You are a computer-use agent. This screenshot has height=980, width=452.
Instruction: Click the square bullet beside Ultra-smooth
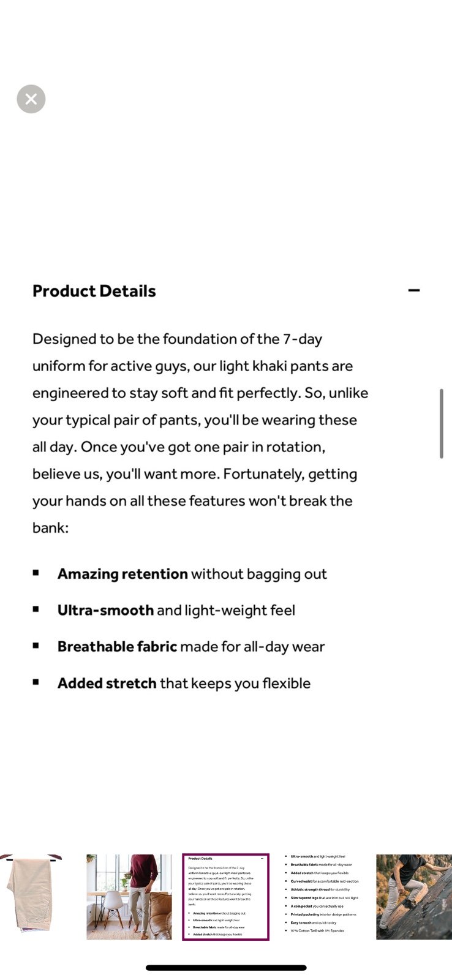(x=36, y=609)
